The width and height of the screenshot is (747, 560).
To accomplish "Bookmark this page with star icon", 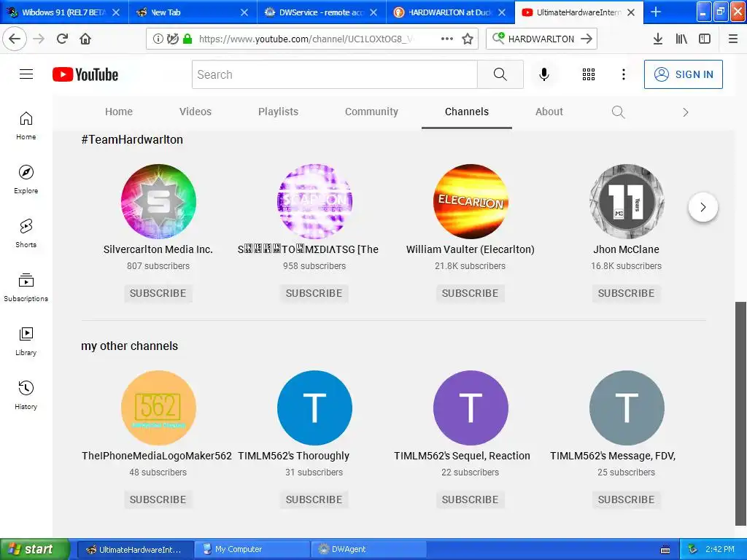I will 468,39.
